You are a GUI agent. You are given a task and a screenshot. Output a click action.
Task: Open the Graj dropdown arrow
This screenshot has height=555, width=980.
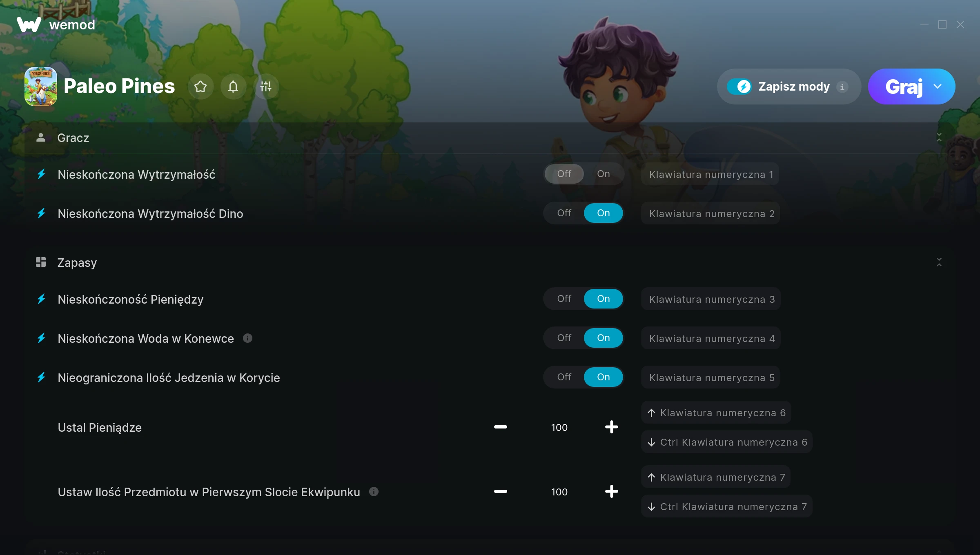coord(938,87)
